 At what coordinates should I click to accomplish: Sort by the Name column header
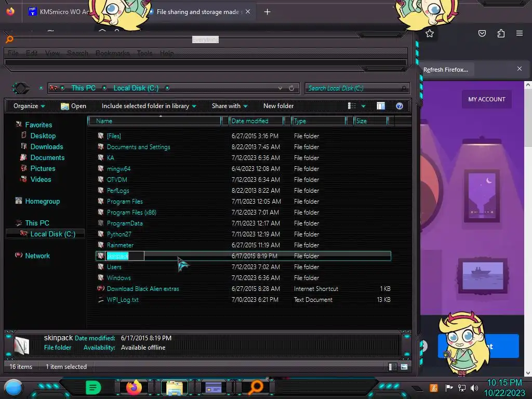pos(154,121)
